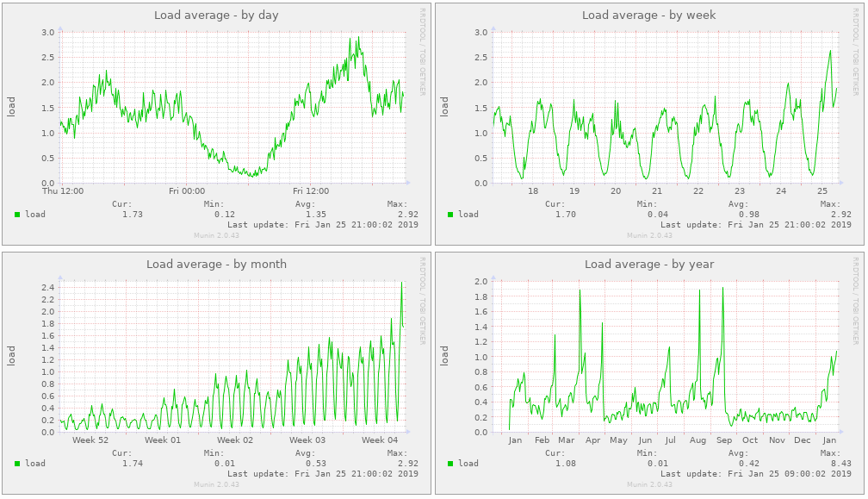The image size is (868, 499).
Task: Click year graph 'Last update' timestamp 09:00:02
Action: [x=756, y=474]
